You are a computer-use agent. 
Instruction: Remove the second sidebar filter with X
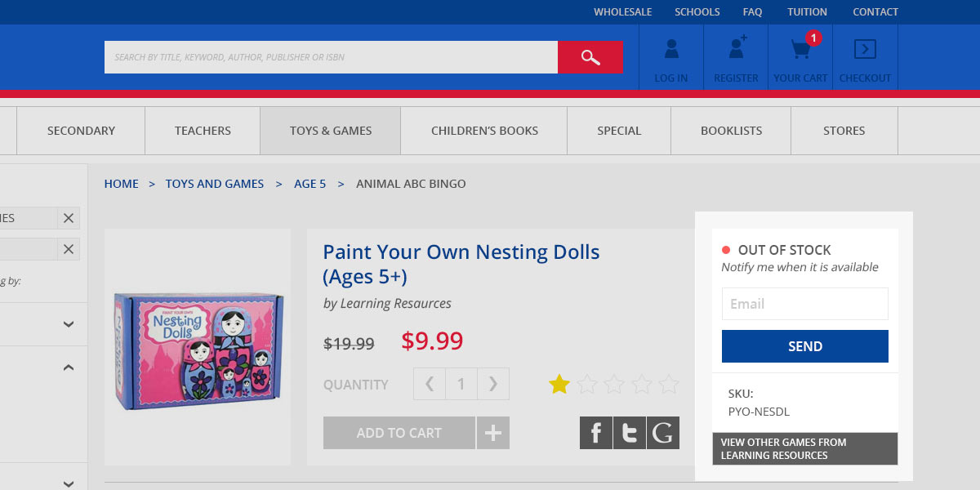[x=69, y=249]
